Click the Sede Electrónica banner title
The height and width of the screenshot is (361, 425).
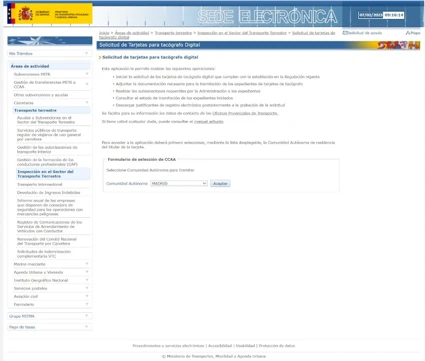(267, 17)
